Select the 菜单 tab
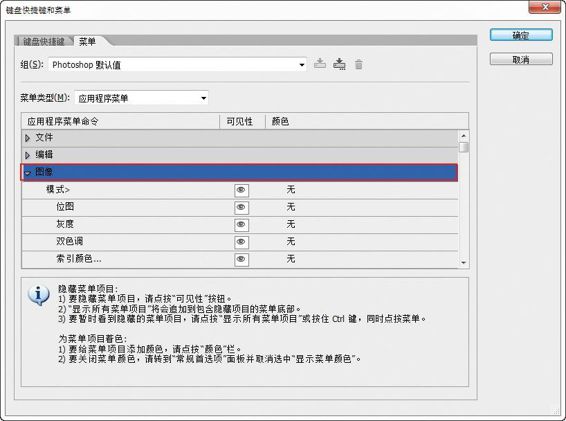This screenshot has height=421, width=566. [x=87, y=42]
